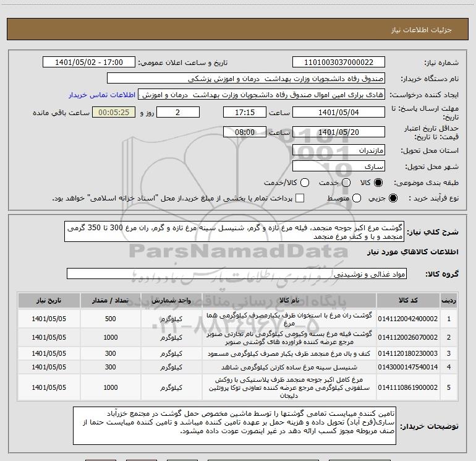Click the item name گوشت فیله مرغ بسته وکیومی
The height and width of the screenshot is (461, 476).
pos(289,338)
